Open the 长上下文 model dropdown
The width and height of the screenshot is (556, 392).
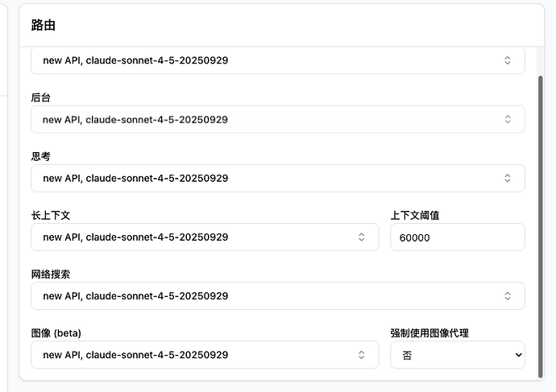click(x=205, y=237)
